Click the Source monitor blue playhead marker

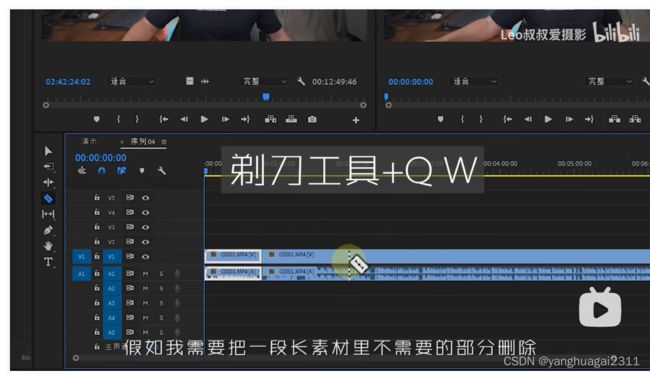coord(266,97)
